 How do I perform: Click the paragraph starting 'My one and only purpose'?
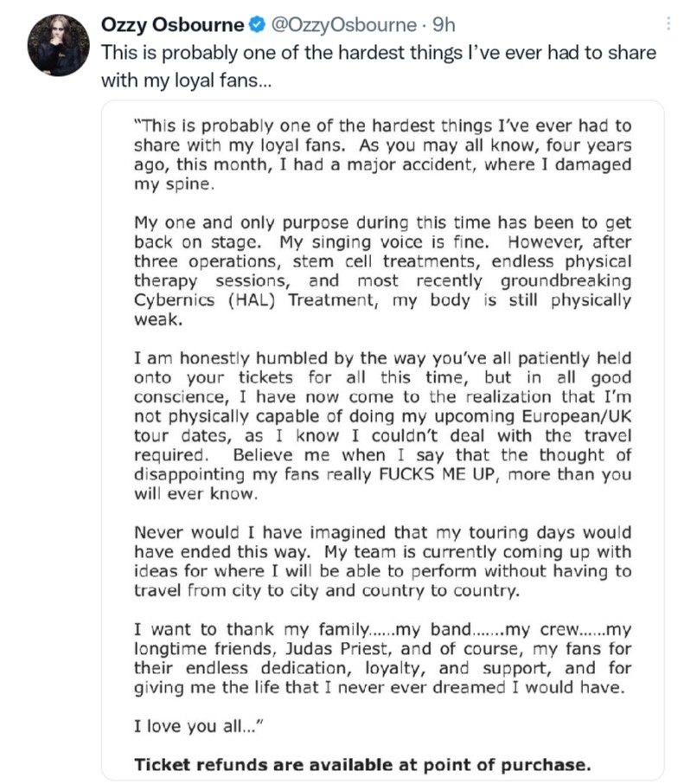(x=382, y=271)
